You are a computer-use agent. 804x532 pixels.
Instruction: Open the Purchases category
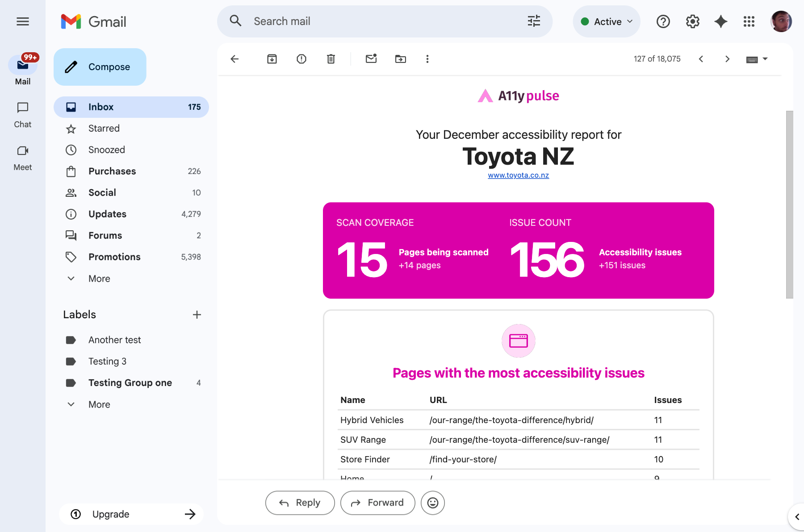131,171
